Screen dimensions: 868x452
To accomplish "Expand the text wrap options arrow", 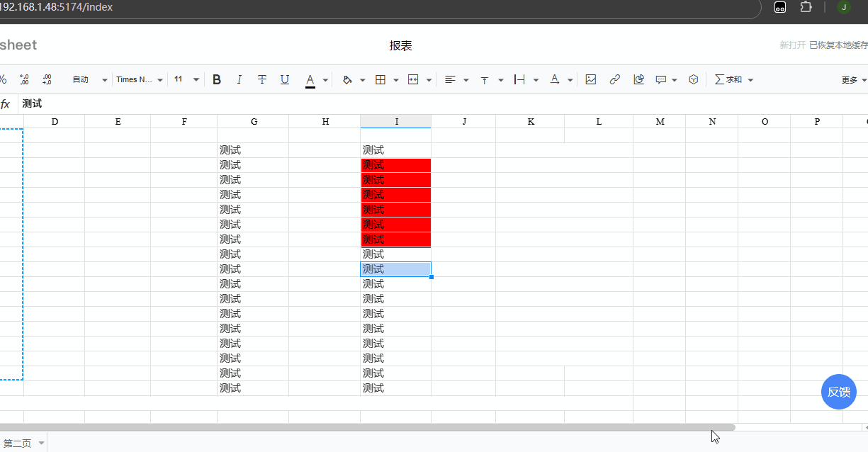I will point(536,80).
